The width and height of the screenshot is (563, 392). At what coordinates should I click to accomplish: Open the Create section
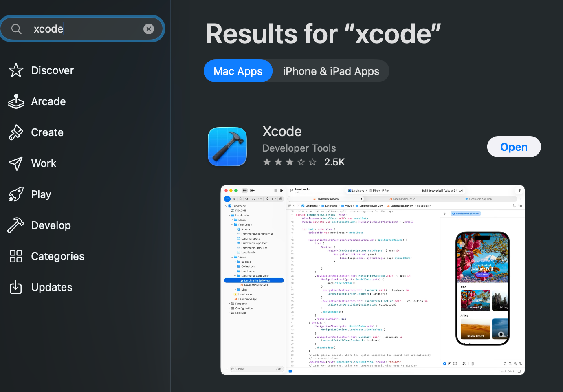click(47, 132)
